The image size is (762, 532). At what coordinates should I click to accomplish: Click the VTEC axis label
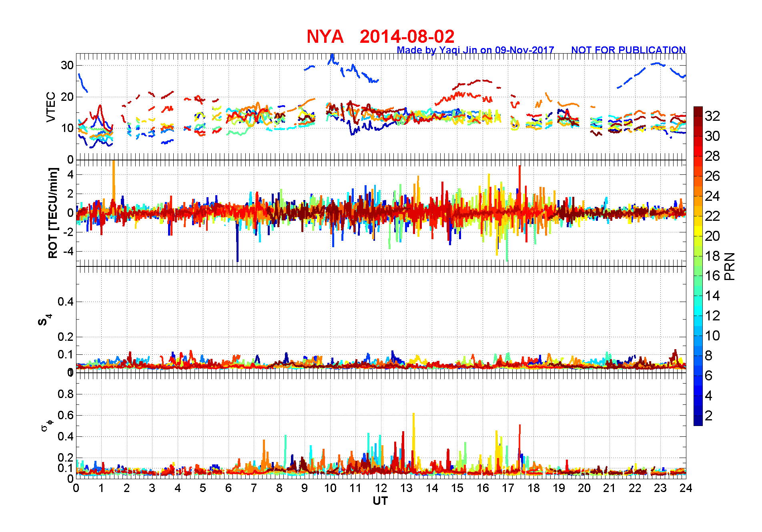[x=51, y=107]
